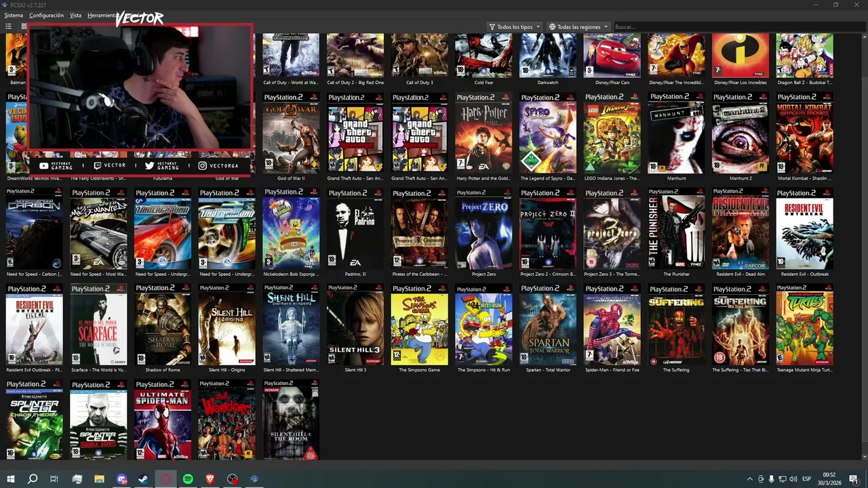Select the Resident Evil Dead Aim cover
This screenshot has height=488, width=868.
(x=741, y=228)
